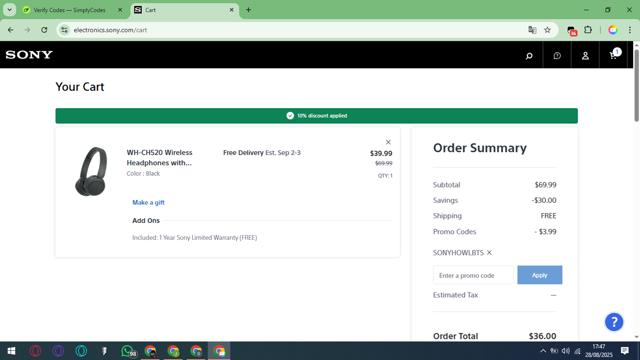Click the Color : Black label
This screenshot has width=640, height=360.
click(143, 173)
